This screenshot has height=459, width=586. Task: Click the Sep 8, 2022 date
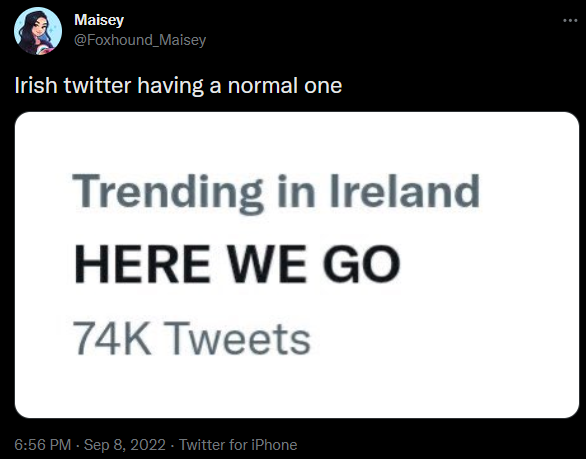124,445
